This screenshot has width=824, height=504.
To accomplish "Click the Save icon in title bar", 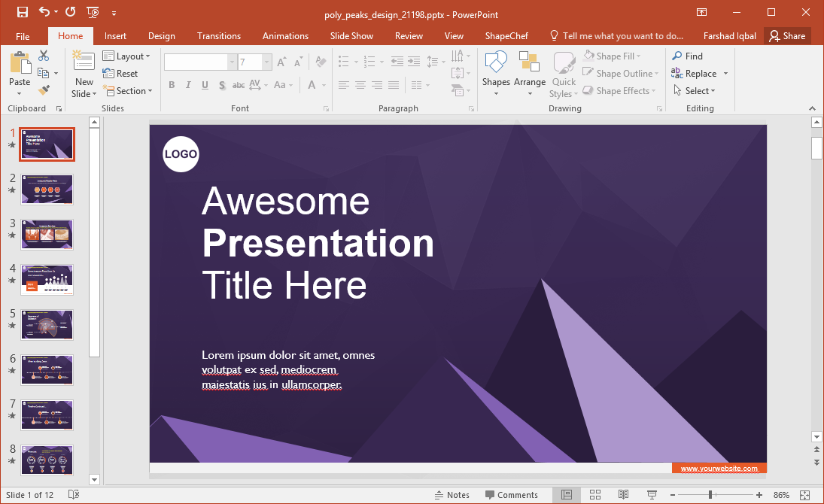I will point(23,13).
